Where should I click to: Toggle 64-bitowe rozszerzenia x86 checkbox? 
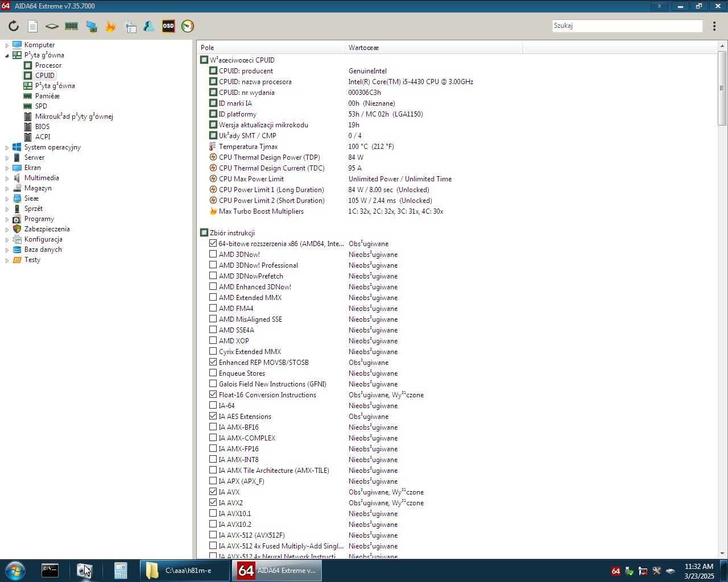click(x=213, y=243)
